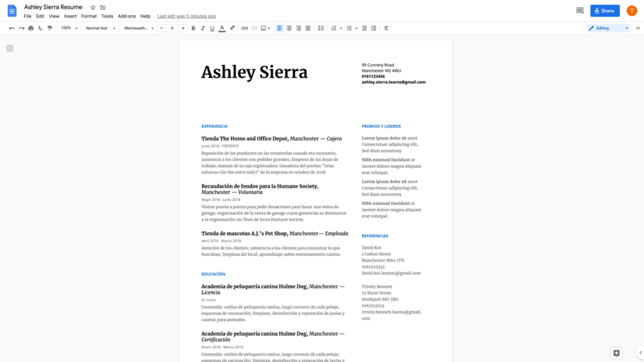The height and width of the screenshot is (362, 644).
Task: Toggle Italic formatting
Action: tap(203, 28)
